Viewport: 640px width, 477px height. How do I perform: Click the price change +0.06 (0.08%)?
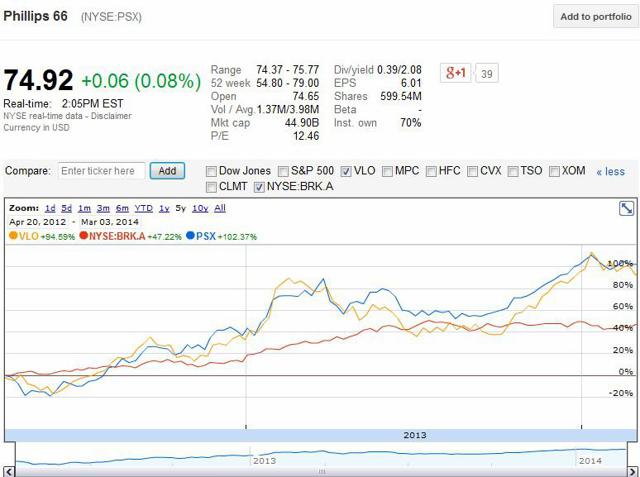point(141,81)
